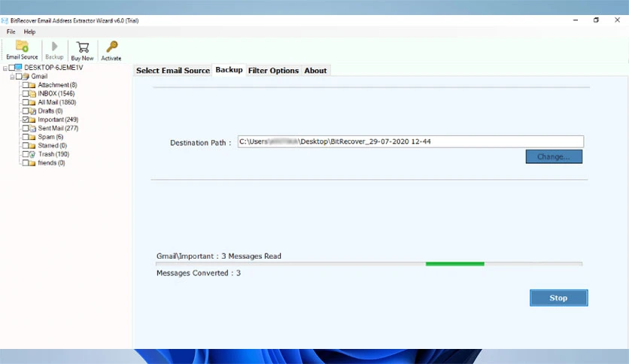Click the INBOX folder icon
The width and height of the screenshot is (629, 364).
[32, 94]
